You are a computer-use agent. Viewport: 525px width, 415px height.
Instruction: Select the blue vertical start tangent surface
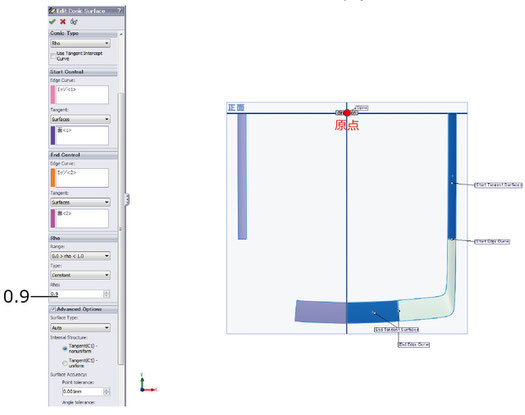pos(452,176)
